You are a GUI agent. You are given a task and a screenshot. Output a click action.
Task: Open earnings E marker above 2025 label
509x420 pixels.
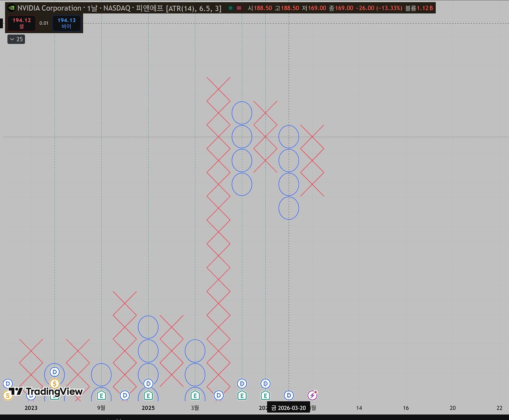point(148,396)
